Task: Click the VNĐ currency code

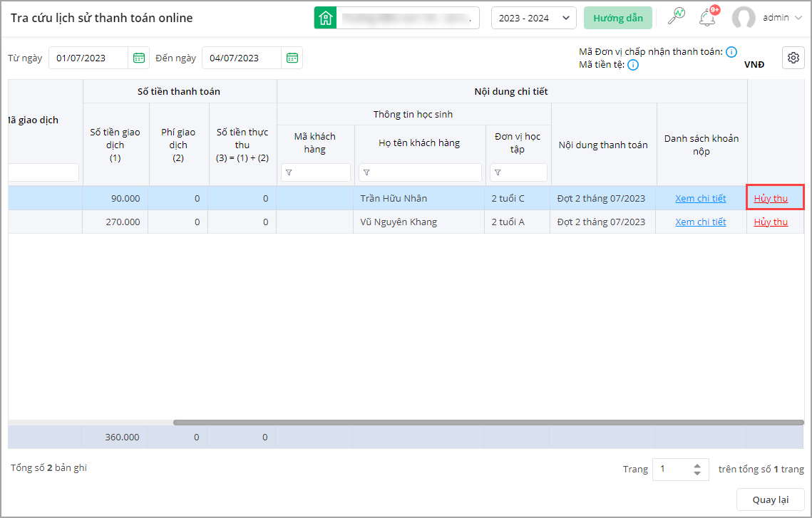Action: pyautogui.click(x=754, y=65)
